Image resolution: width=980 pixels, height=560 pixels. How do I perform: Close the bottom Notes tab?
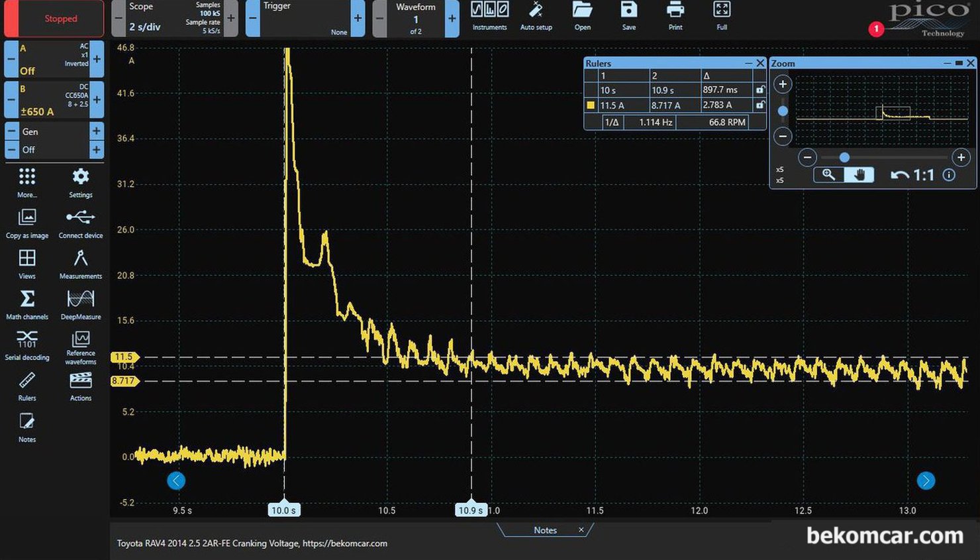(581, 530)
